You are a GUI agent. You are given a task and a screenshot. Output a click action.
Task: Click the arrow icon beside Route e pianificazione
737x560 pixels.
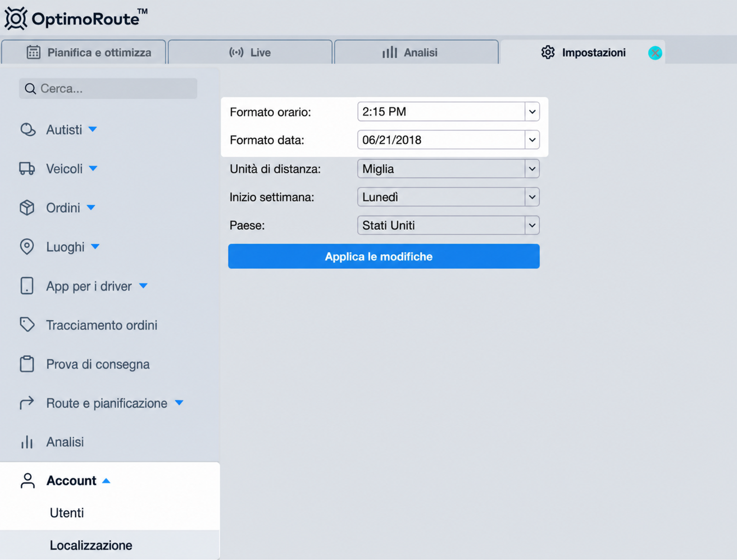pos(27,403)
